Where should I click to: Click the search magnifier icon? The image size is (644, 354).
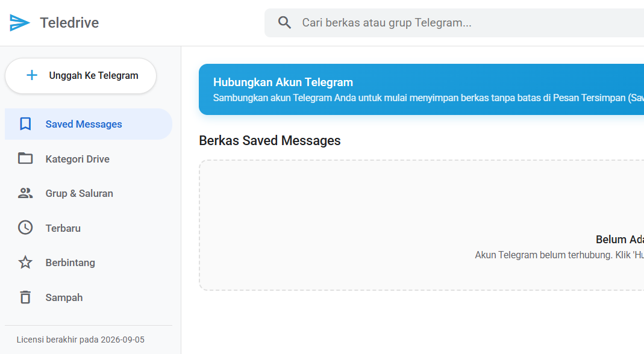click(x=284, y=23)
